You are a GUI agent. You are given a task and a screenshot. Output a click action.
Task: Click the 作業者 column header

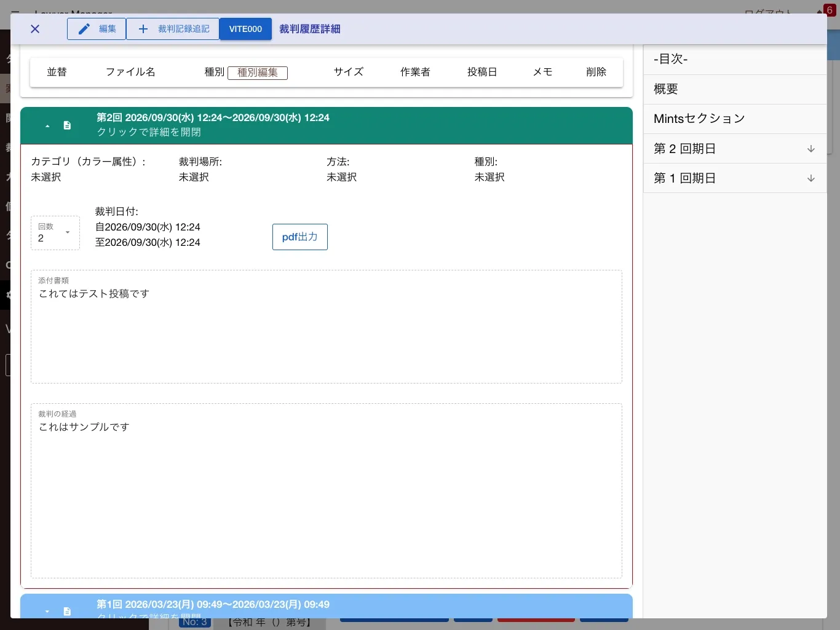coord(415,72)
